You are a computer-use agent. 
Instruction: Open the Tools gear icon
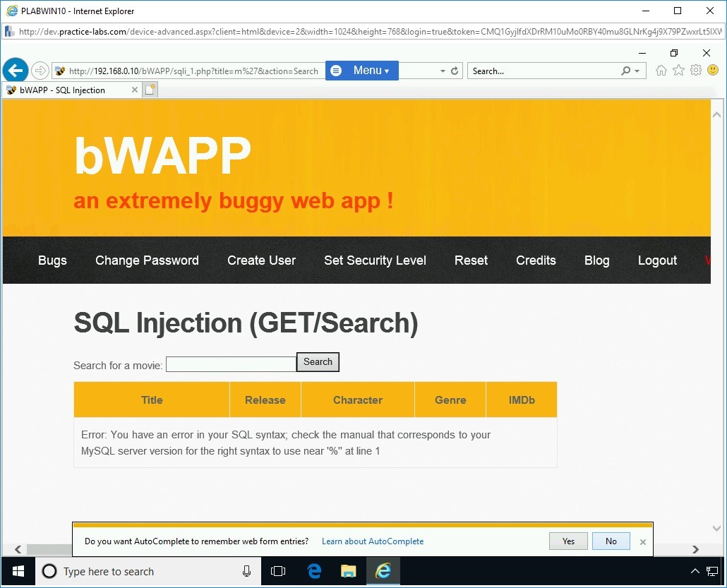coord(696,71)
